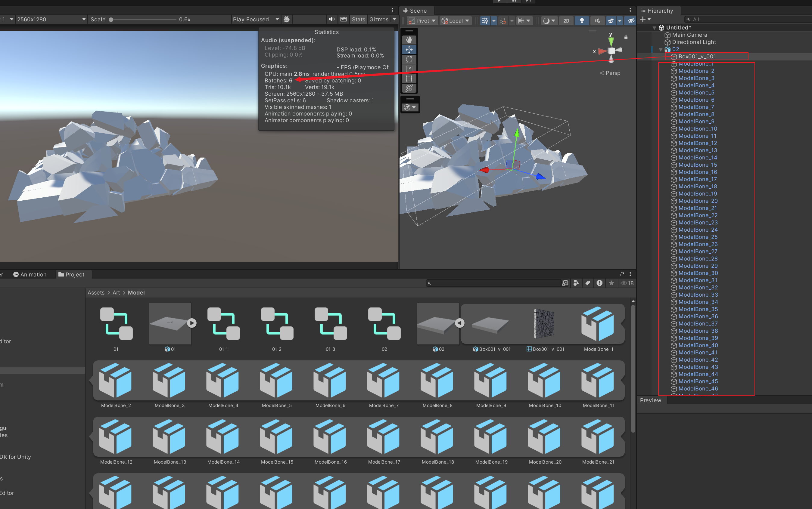The image size is (812, 509).
Task: Toggle the Project panel lock icon
Action: [622, 274]
